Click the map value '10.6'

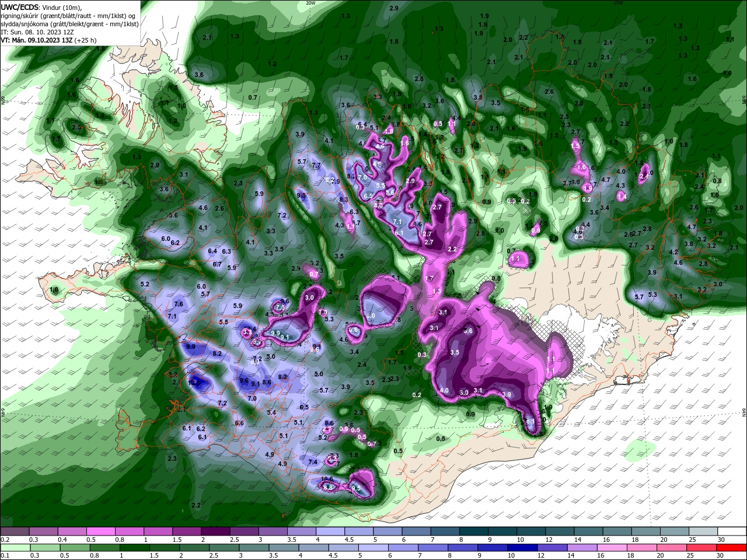(327, 480)
